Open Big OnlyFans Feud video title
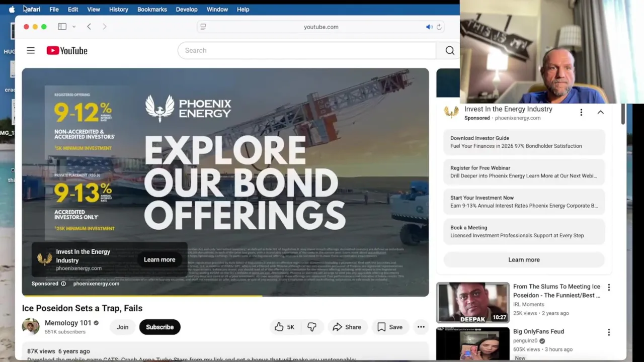Viewport: 644px width, 362px height. 538,331
